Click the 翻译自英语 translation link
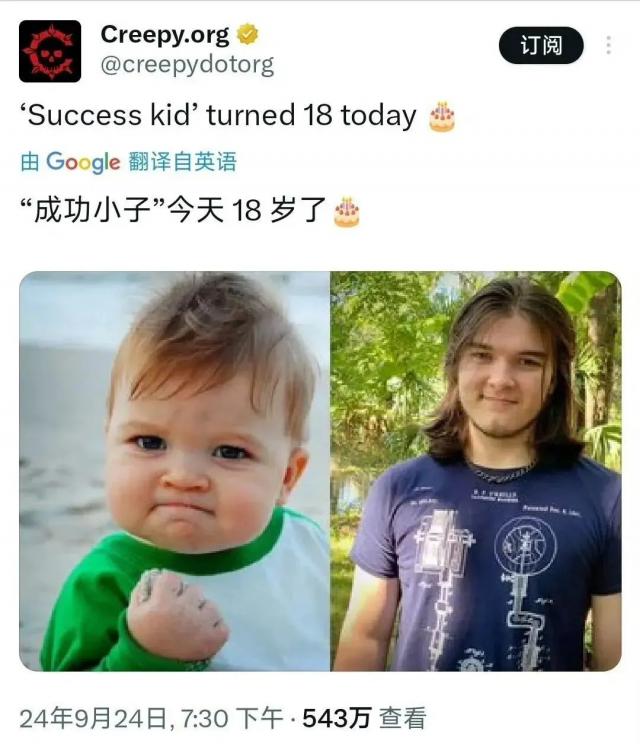Viewport: 640px width, 744px height. click(182, 162)
